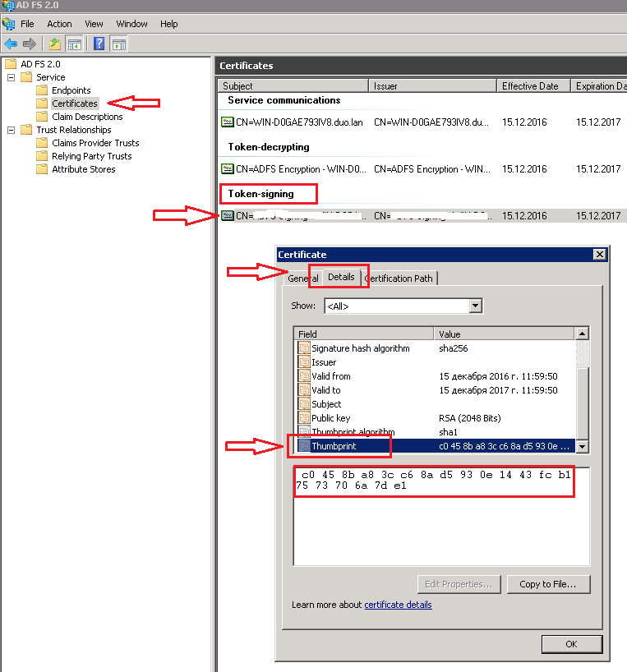This screenshot has height=672, width=627.
Task: Switch to the Details tab
Action: (341, 277)
